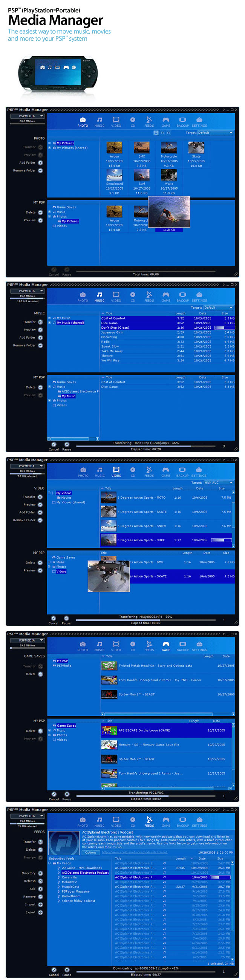Click horizontal scrollbar under MY PSP tree in Music window
Image resolution: width=245 pixels, height=980 pixels.
tap(73, 439)
